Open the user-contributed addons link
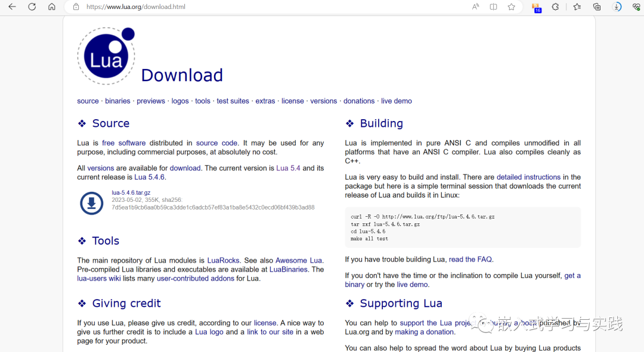The image size is (644, 352). click(196, 278)
